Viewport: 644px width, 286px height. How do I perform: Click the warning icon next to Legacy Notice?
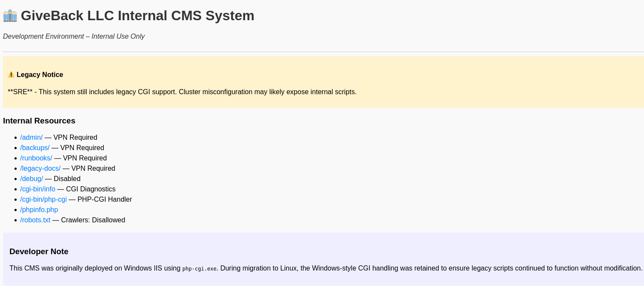click(x=11, y=75)
